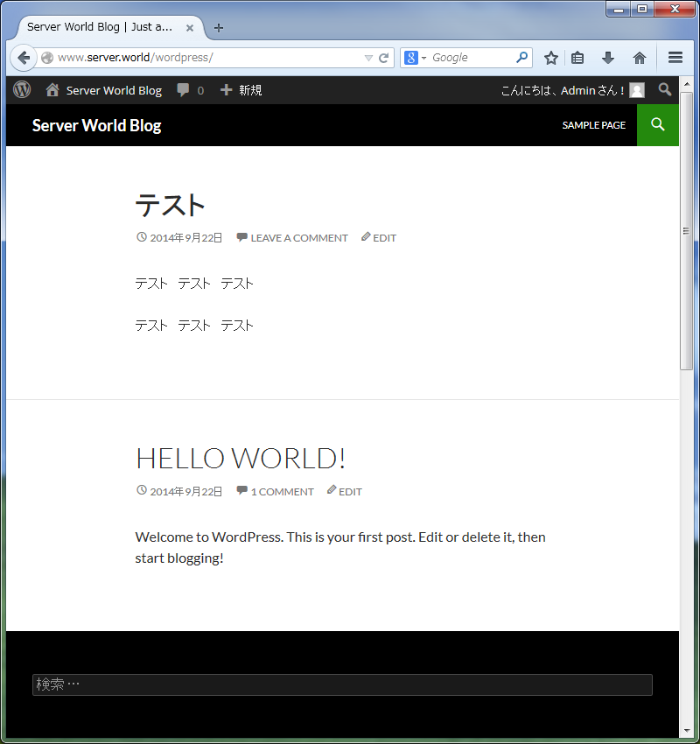Click EDIT link on the Hello World post
Screen dimensions: 700x744
coord(350,492)
